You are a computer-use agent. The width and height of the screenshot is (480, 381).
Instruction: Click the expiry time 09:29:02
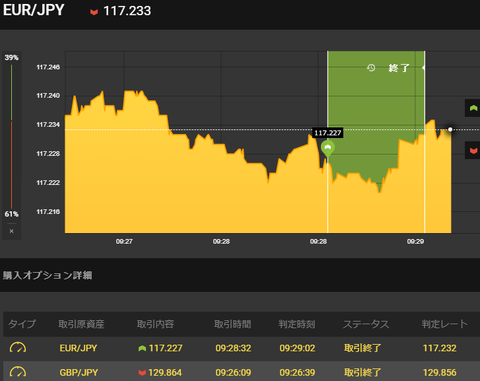(x=297, y=348)
